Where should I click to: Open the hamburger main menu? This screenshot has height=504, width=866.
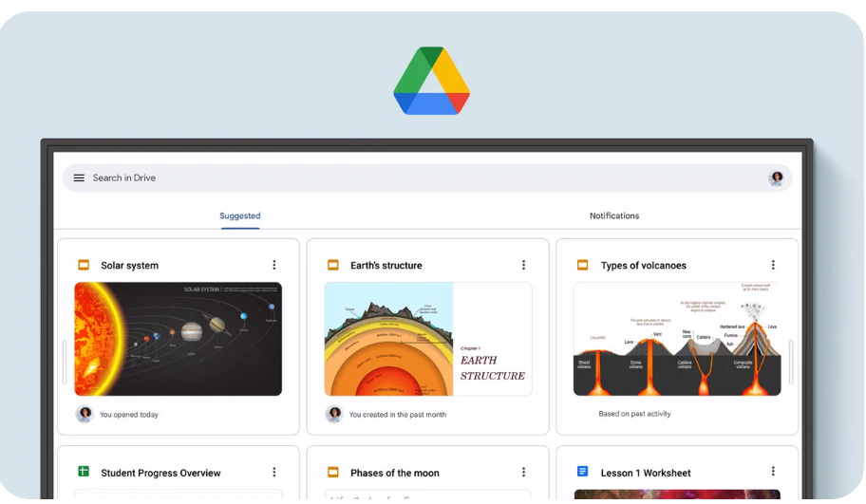(79, 178)
